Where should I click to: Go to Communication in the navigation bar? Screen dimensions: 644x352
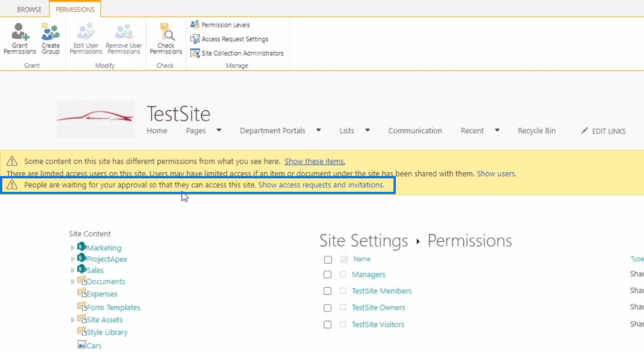click(415, 130)
